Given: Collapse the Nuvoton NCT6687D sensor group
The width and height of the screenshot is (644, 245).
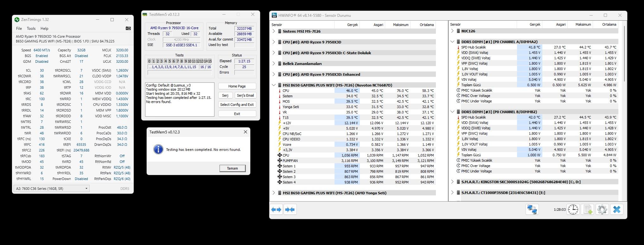Looking at the screenshot, I should click(274, 85).
